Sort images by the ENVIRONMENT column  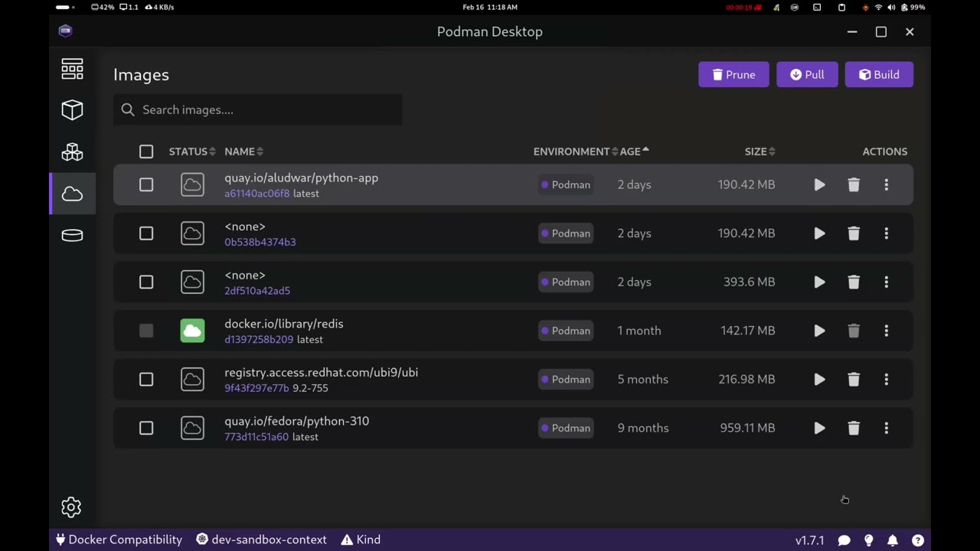coord(575,152)
